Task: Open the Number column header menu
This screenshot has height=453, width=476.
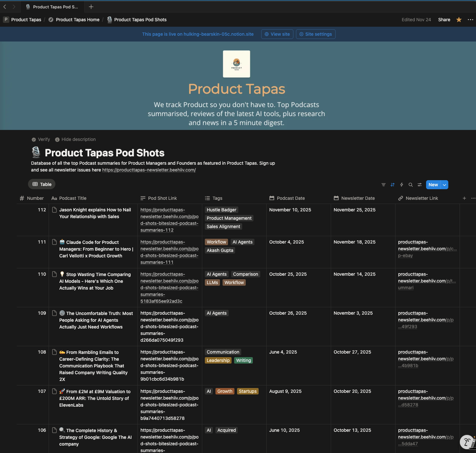Action: coord(32,198)
